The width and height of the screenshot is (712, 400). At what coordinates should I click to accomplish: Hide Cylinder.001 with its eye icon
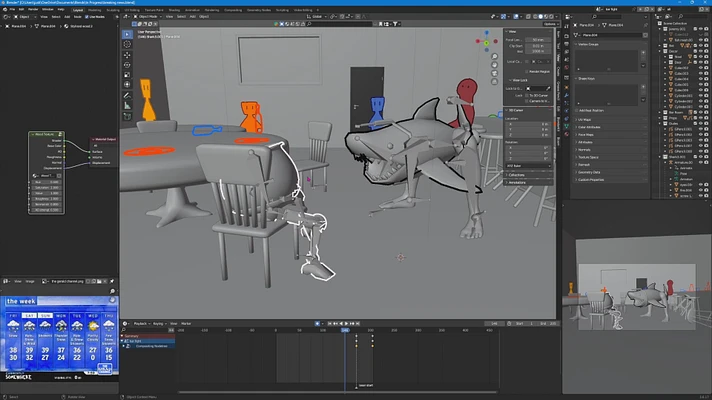(x=701, y=96)
